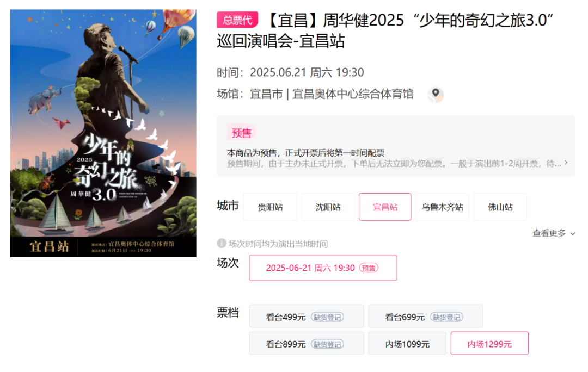This screenshot has height=372, width=588.
Task: Click the 宜昌奥体中心综合体育馆 venue text
Action: tap(352, 94)
